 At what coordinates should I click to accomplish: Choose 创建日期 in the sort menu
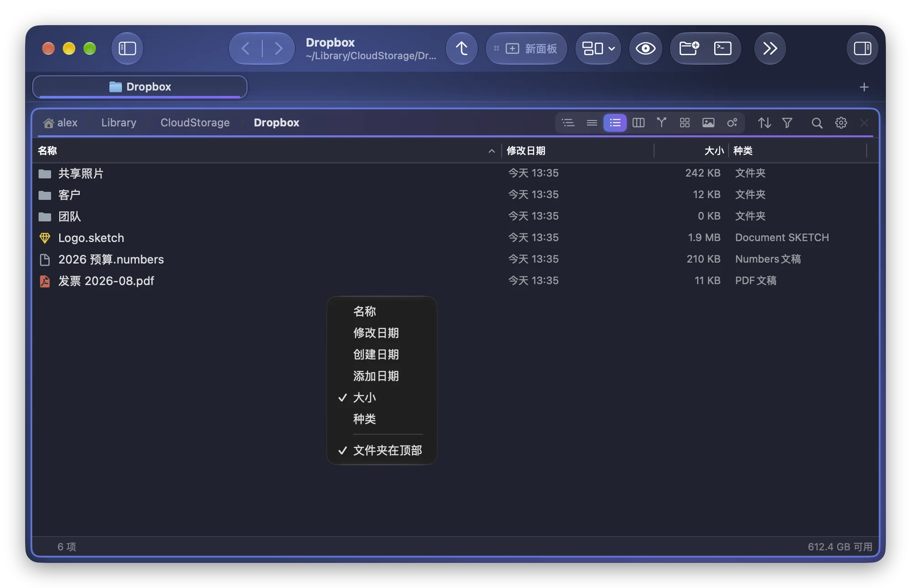pyautogui.click(x=382, y=354)
